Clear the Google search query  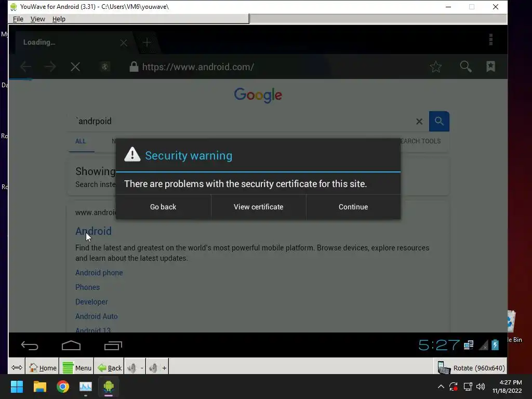(x=419, y=122)
